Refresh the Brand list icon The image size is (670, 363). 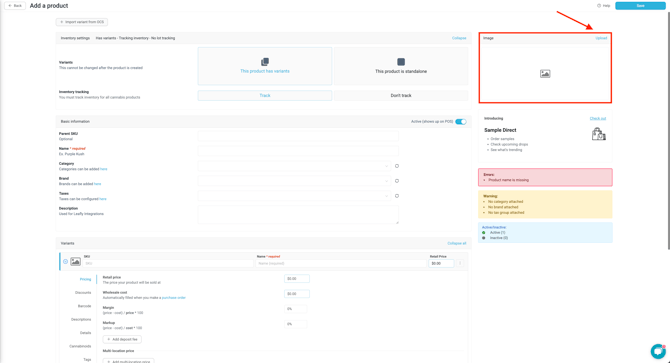pos(397,181)
